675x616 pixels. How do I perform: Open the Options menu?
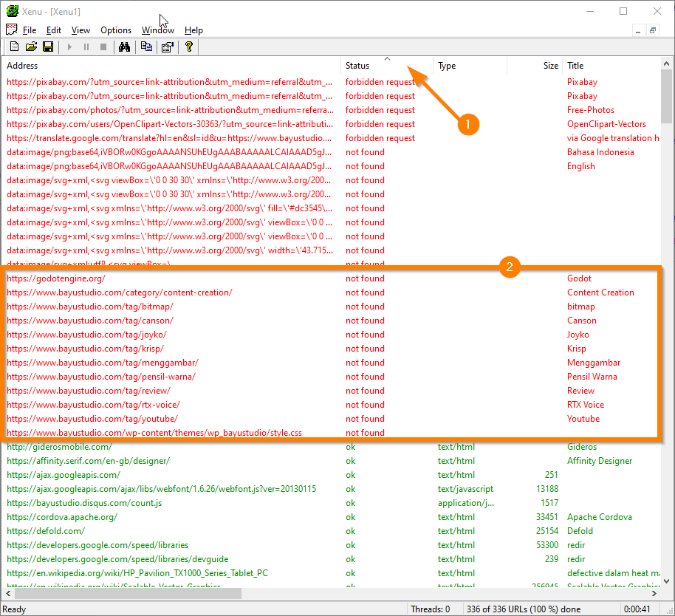click(x=116, y=30)
